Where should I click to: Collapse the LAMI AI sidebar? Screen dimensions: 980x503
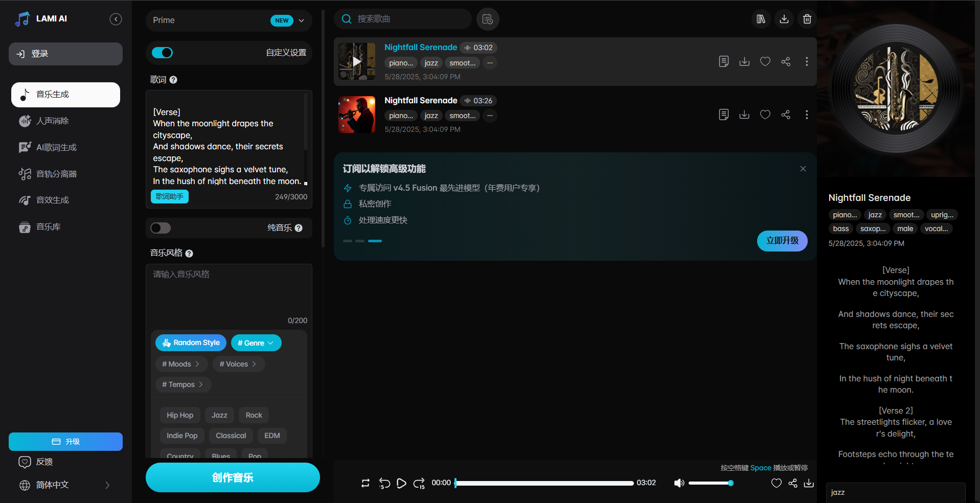[116, 19]
